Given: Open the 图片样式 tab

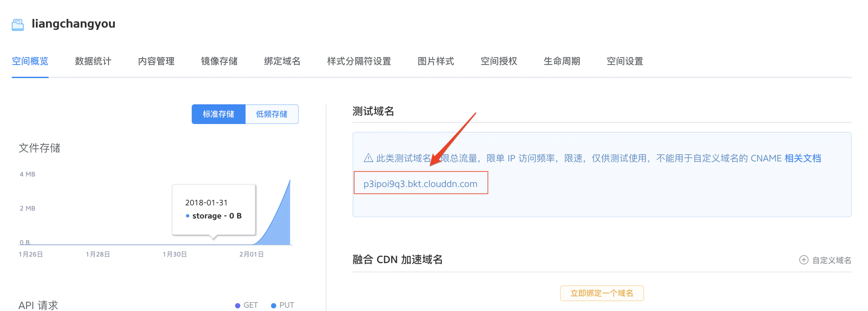Looking at the screenshot, I should 436,61.
